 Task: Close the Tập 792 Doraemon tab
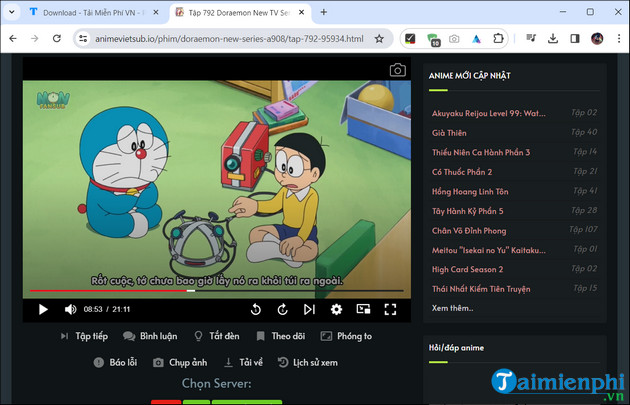click(x=301, y=12)
